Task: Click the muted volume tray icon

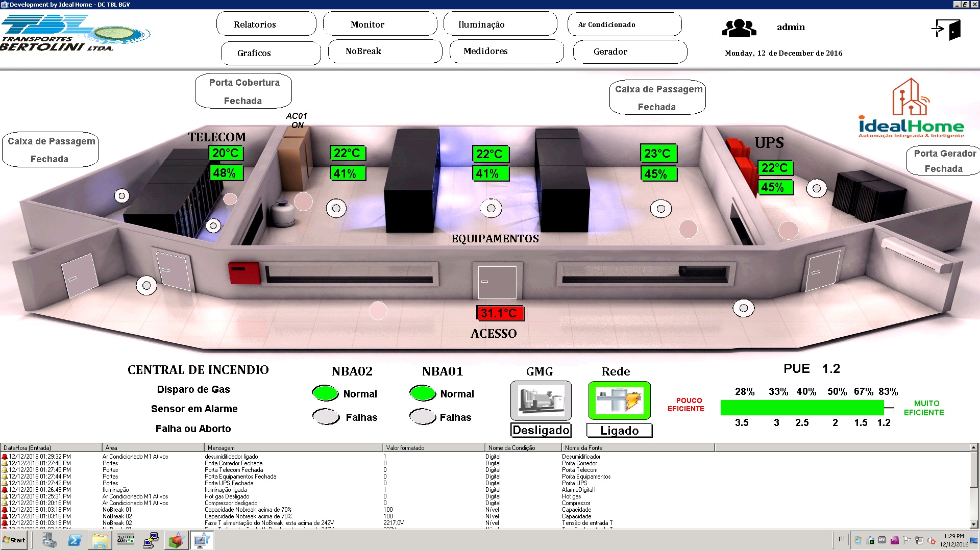Action: 932,540
